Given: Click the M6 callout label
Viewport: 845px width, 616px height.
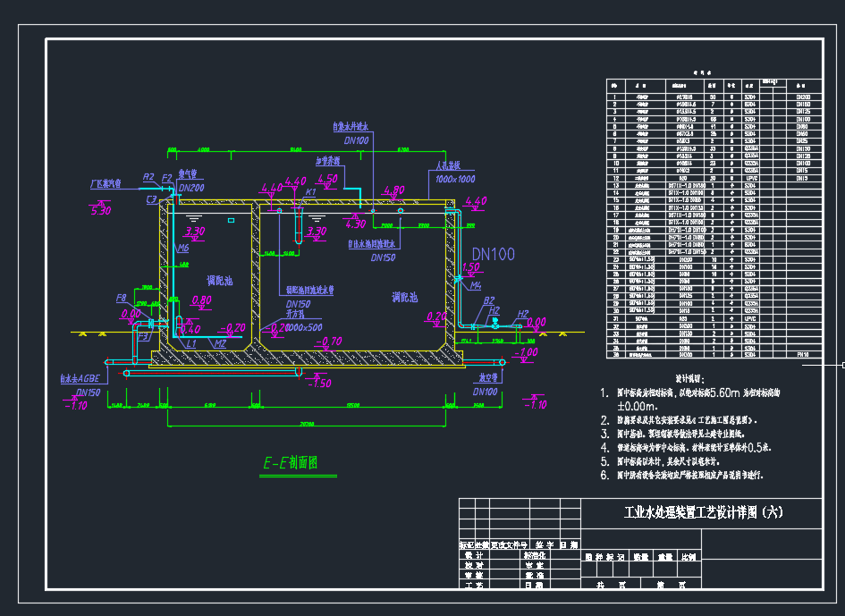Looking at the screenshot, I should (x=184, y=248).
